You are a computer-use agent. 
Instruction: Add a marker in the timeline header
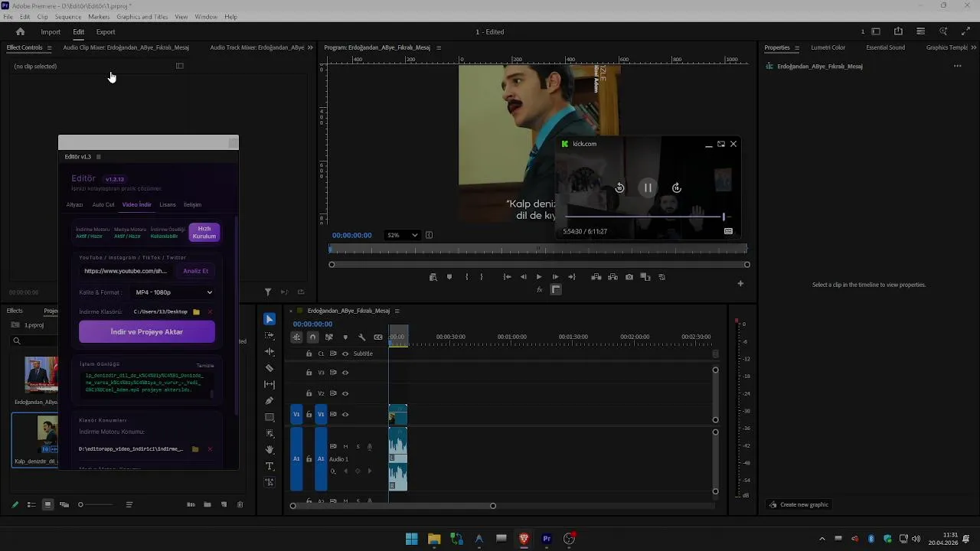click(x=345, y=337)
